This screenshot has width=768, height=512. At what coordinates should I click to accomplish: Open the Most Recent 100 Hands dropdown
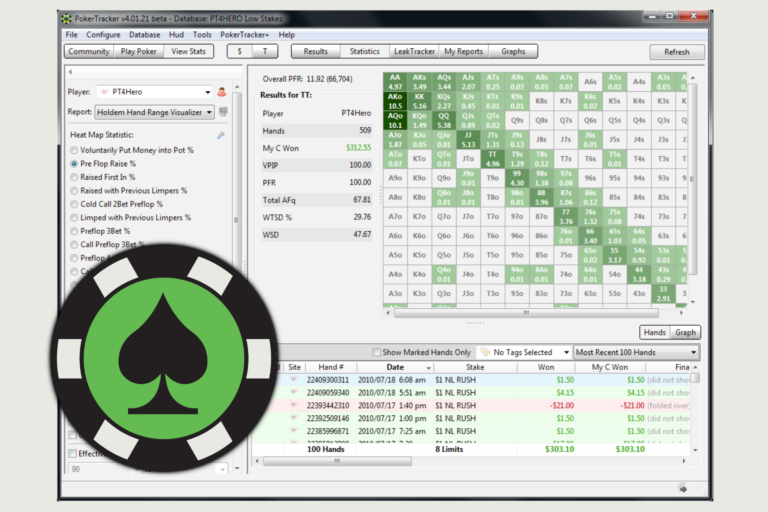click(636, 352)
